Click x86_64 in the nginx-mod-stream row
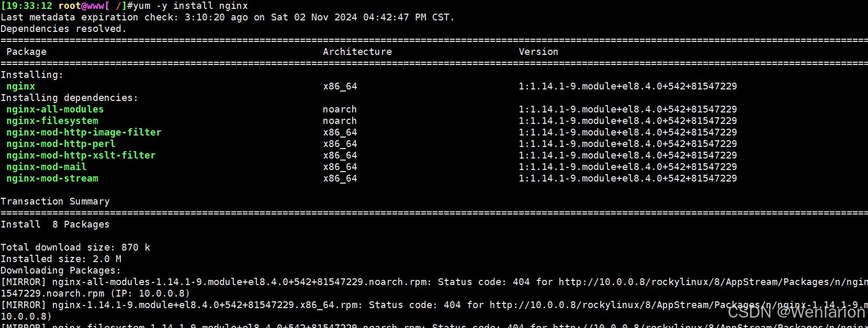The width and height of the screenshot is (868, 328). click(x=340, y=178)
